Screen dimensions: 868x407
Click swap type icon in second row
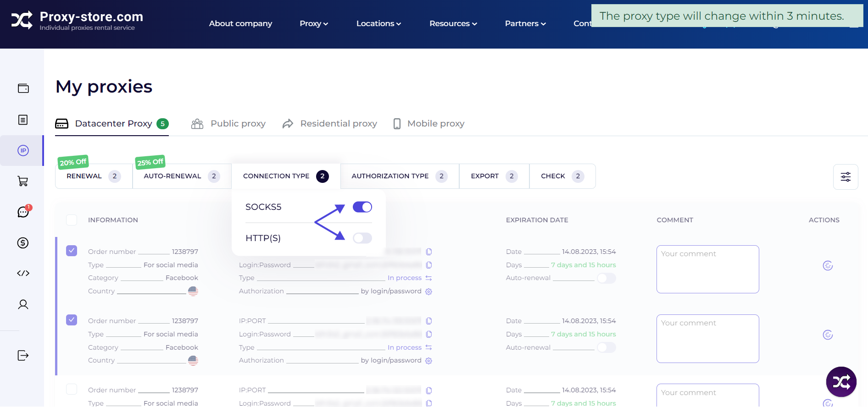coord(428,347)
